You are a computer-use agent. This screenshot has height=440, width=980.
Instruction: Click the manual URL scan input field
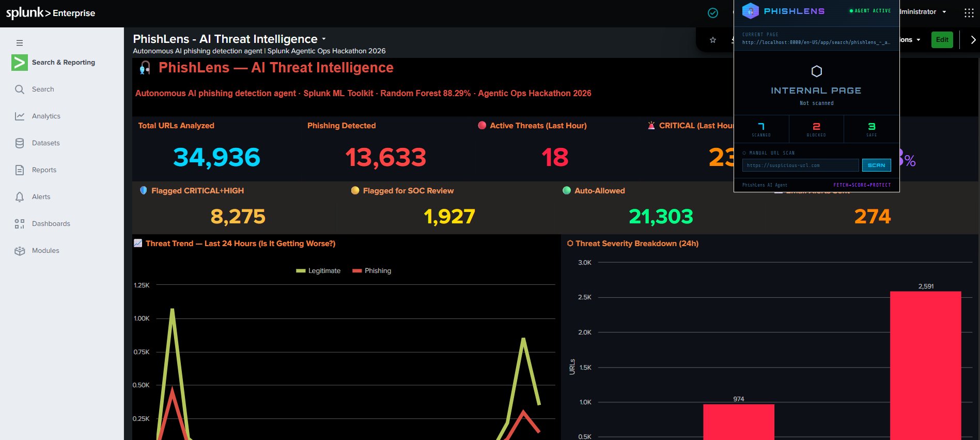tap(800, 165)
